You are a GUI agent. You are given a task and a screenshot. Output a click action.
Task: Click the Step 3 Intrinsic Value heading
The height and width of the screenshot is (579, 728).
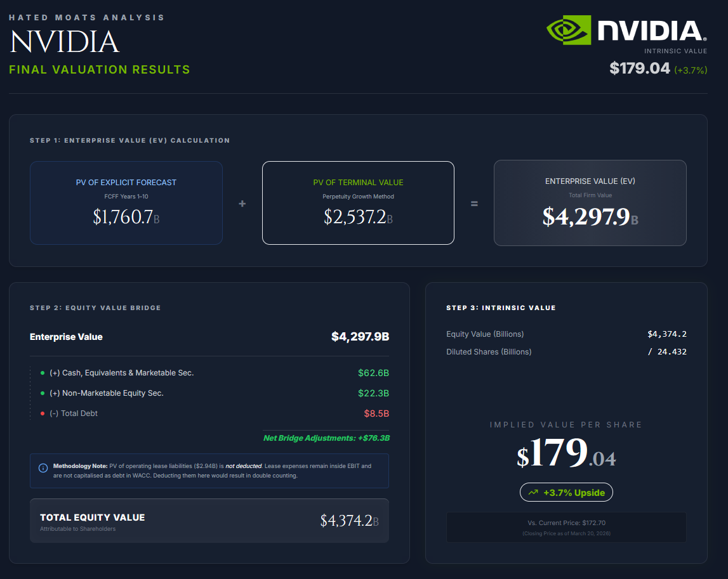(501, 308)
